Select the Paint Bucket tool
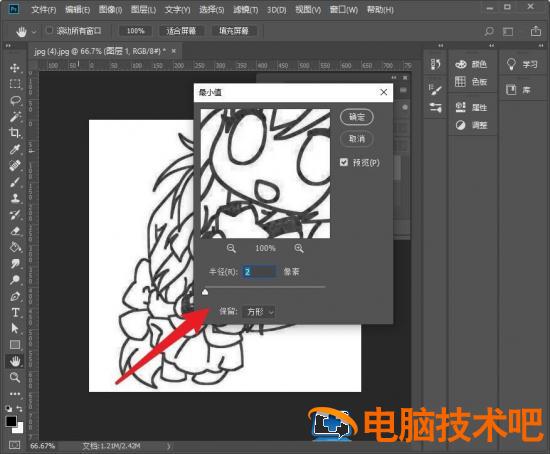Image resolution: width=550 pixels, height=454 pixels. (15, 247)
